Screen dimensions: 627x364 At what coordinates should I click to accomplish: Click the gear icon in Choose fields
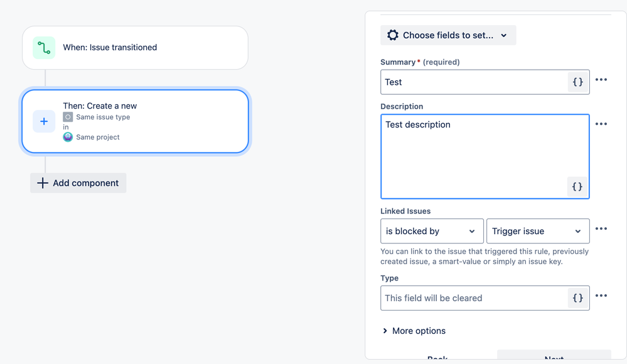pyautogui.click(x=393, y=35)
